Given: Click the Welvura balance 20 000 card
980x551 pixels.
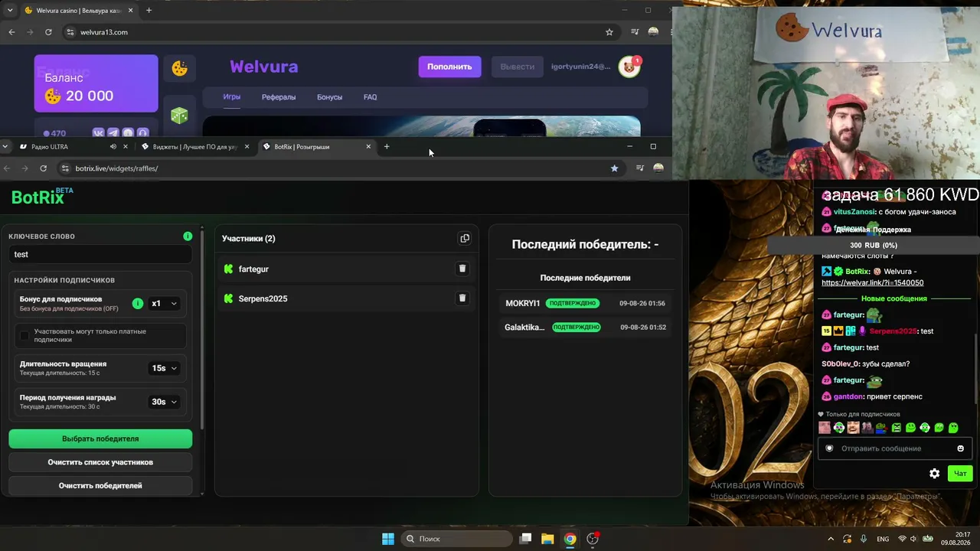Looking at the screenshot, I should click(96, 83).
